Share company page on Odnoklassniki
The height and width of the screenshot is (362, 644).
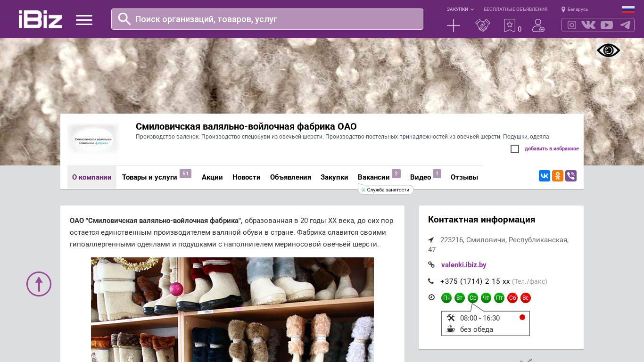pos(558,176)
